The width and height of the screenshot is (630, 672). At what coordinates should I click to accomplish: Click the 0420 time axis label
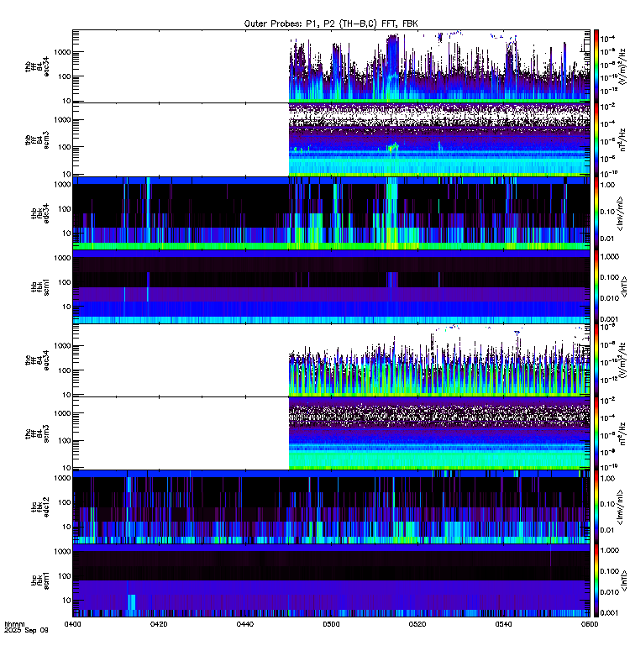tap(159, 624)
